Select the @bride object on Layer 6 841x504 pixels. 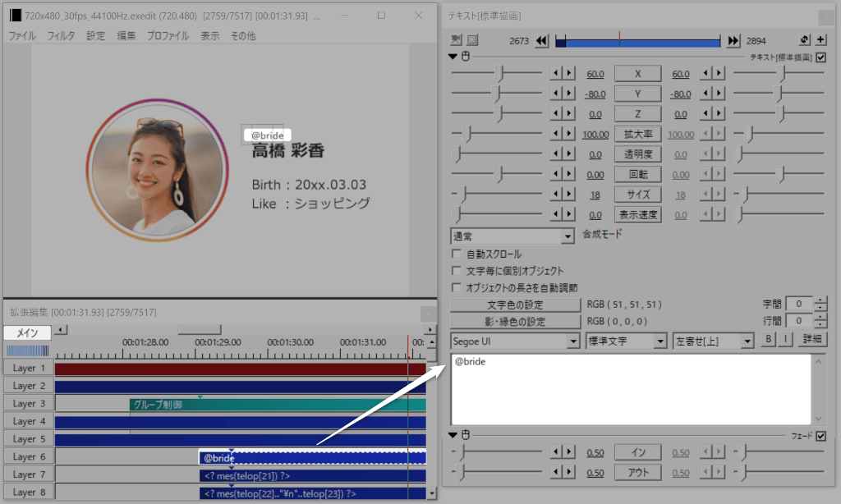(312, 458)
